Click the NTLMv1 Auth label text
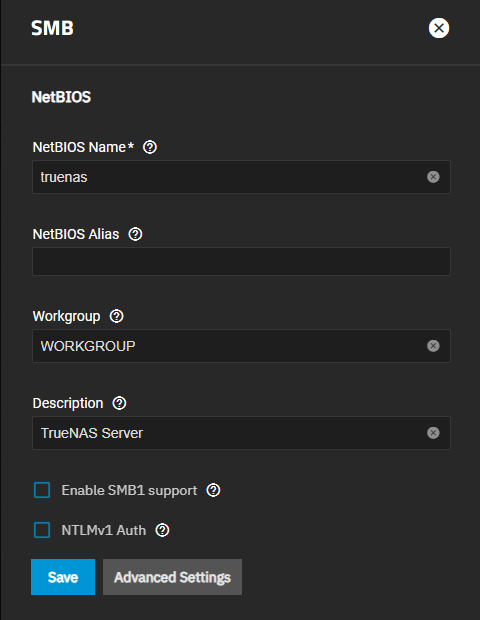 pyautogui.click(x=104, y=530)
